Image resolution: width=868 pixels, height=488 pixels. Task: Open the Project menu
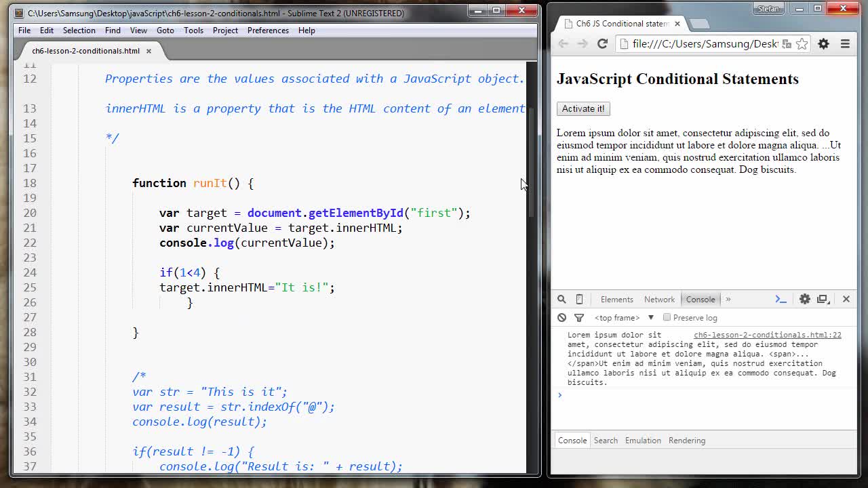pyautogui.click(x=225, y=30)
